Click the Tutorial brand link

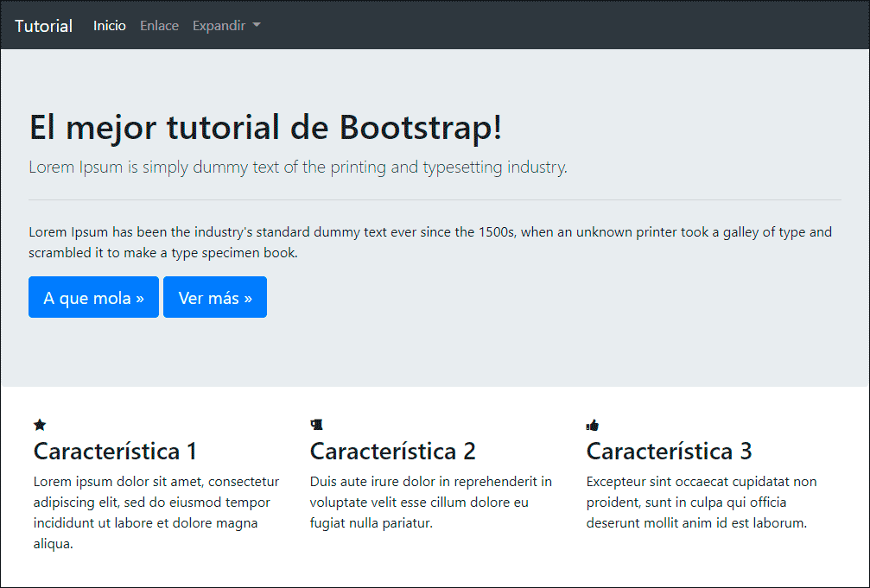(43, 26)
